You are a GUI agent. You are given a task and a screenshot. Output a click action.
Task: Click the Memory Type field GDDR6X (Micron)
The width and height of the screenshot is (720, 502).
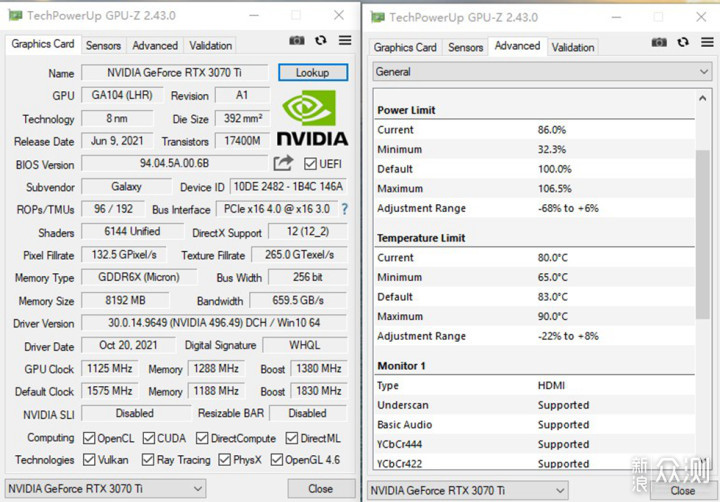click(x=139, y=277)
